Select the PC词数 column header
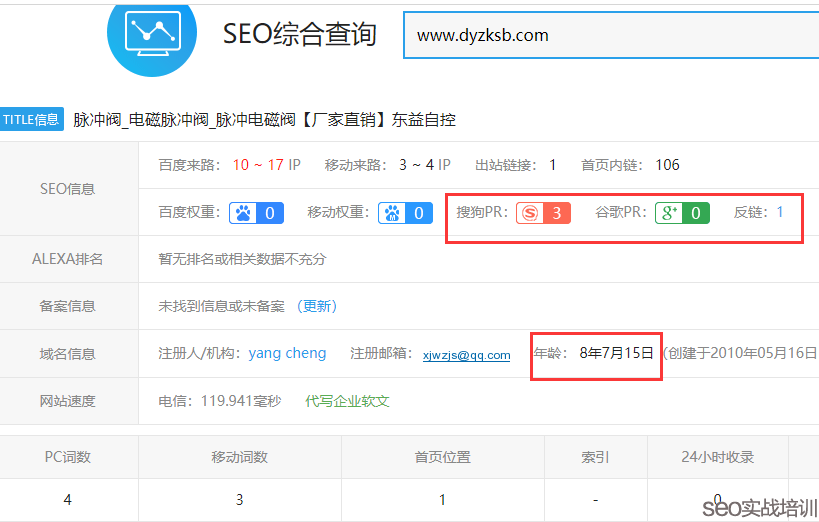819x522 pixels. [68, 457]
